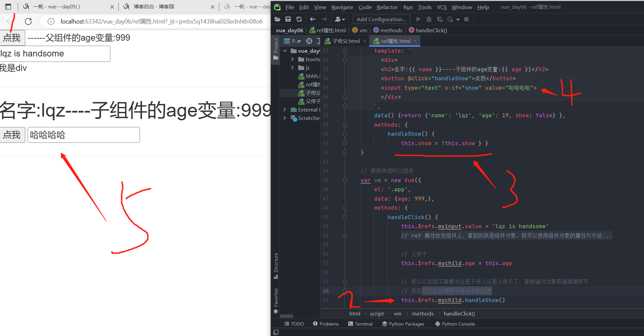Toggle the Project tool window side tab

click(x=276, y=49)
